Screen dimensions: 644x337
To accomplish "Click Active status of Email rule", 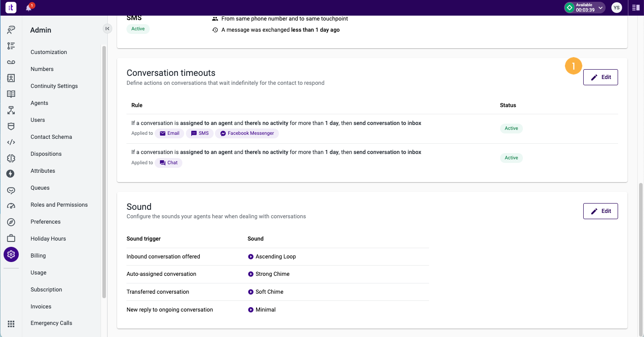I will [x=511, y=129].
